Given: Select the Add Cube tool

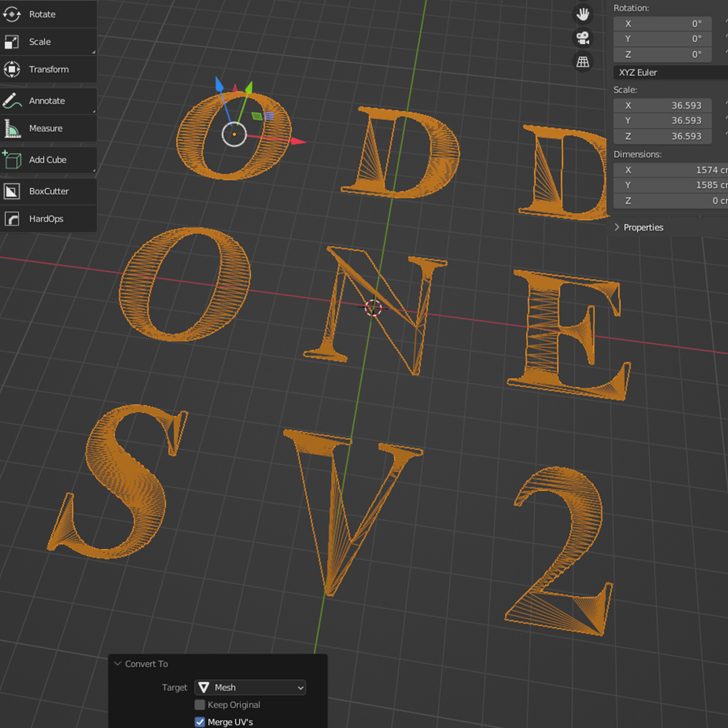Looking at the screenshot, I should tap(49, 160).
